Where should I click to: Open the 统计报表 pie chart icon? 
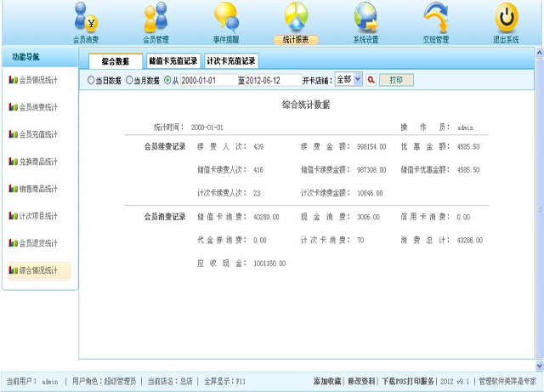[296, 18]
